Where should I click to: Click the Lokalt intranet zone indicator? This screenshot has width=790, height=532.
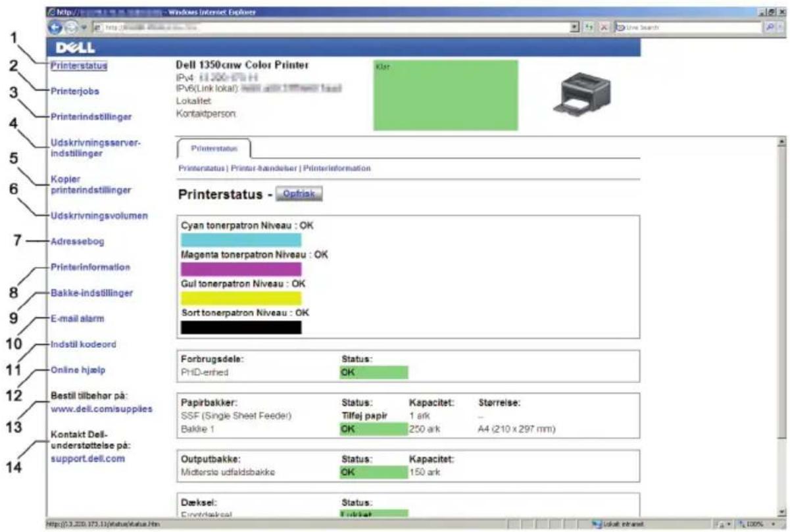point(618,524)
